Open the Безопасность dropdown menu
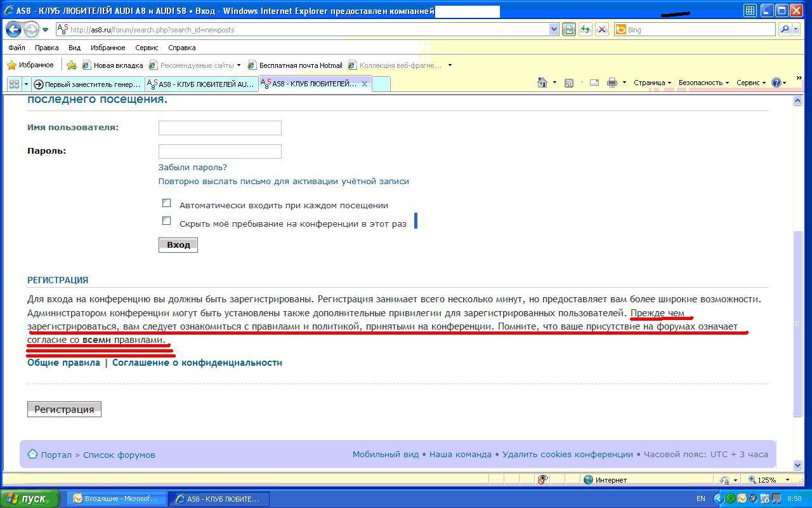The width and height of the screenshot is (812, 508). tap(703, 83)
